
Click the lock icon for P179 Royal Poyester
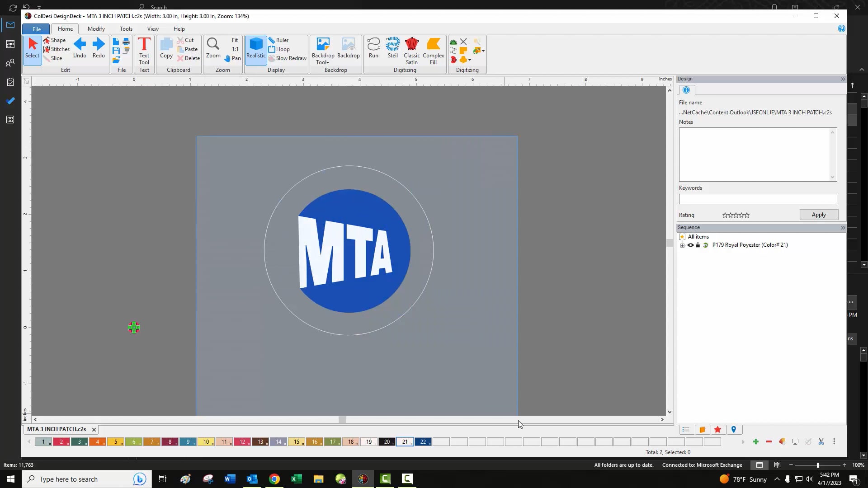[x=698, y=245]
